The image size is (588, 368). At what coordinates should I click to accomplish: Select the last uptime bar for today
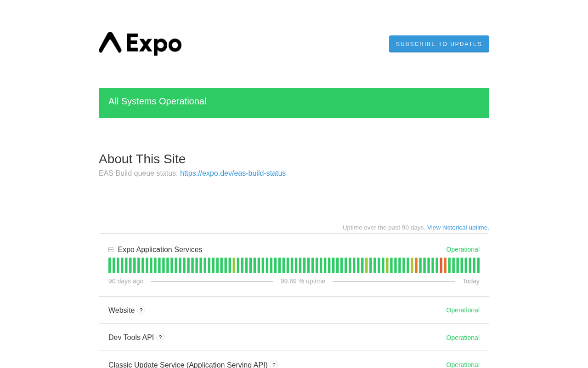point(478,265)
